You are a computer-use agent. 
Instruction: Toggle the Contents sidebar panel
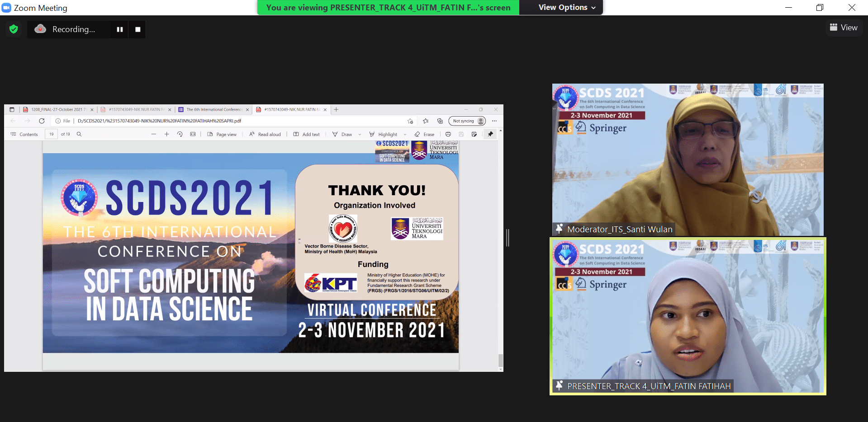click(x=24, y=134)
